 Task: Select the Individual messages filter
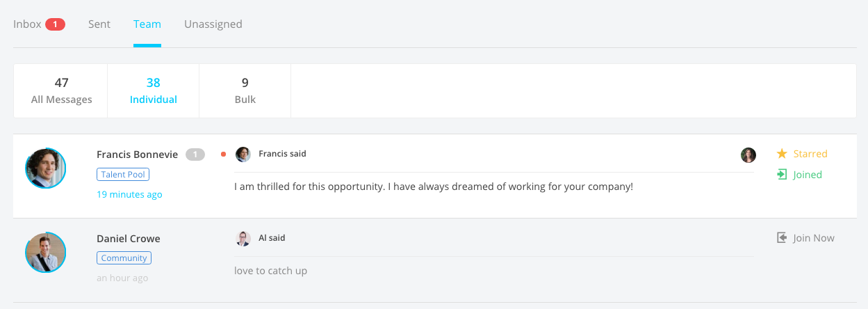pyautogui.click(x=153, y=91)
